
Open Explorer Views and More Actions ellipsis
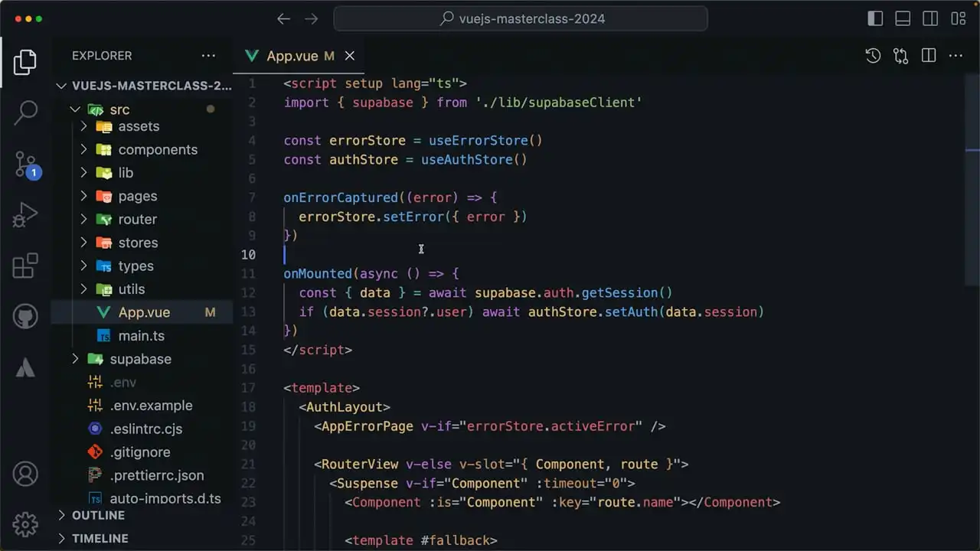(208, 56)
